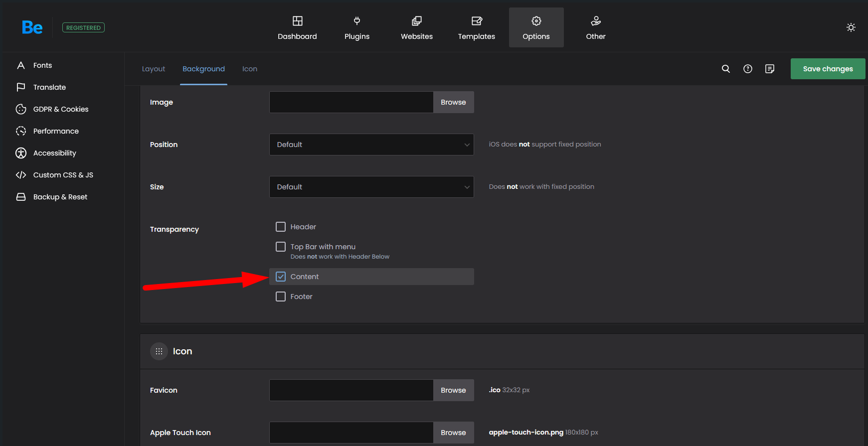Enable Footer transparency checkbox
Viewport: 868px width, 446px height.
pyautogui.click(x=281, y=297)
